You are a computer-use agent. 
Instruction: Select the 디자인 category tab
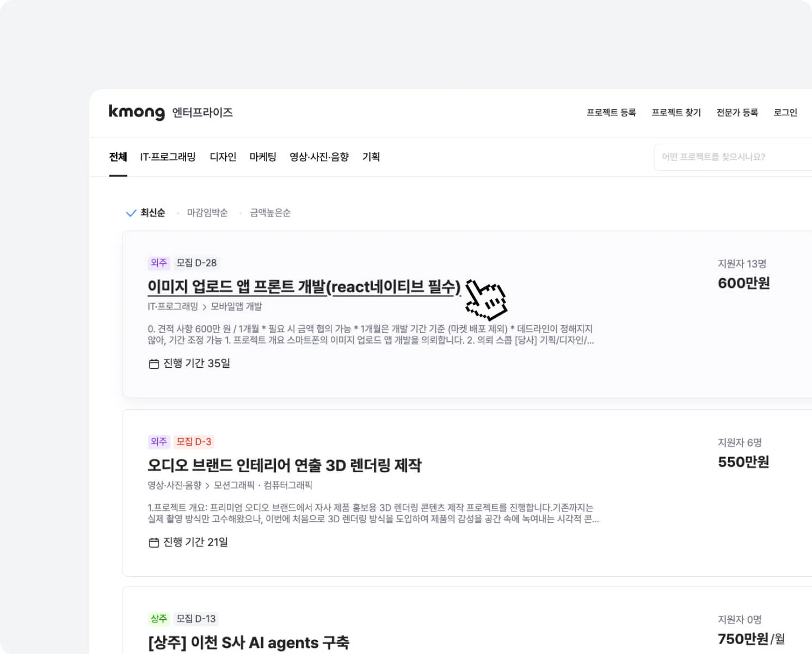(x=223, y=157)
